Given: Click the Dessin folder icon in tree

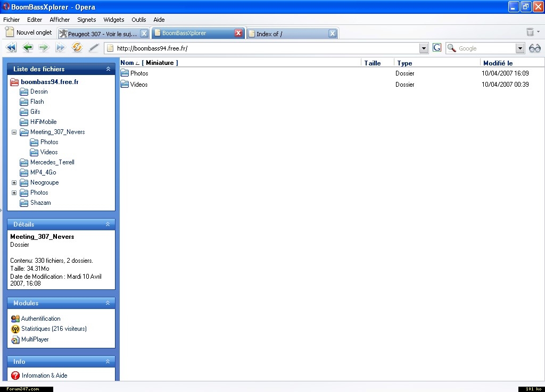Looking at the screenshot, I should [24, 91].
